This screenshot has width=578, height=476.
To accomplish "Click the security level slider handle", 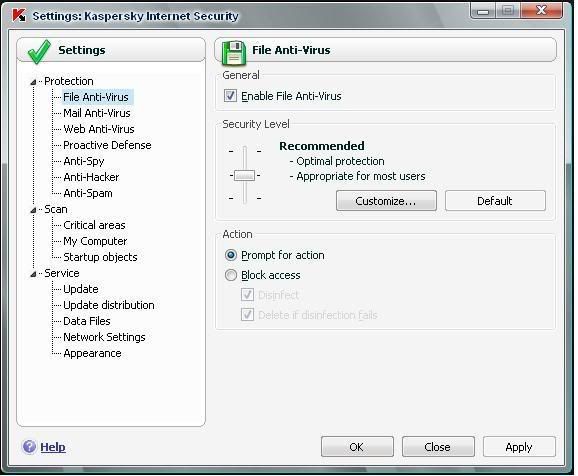I will click(x=245, y=176).
